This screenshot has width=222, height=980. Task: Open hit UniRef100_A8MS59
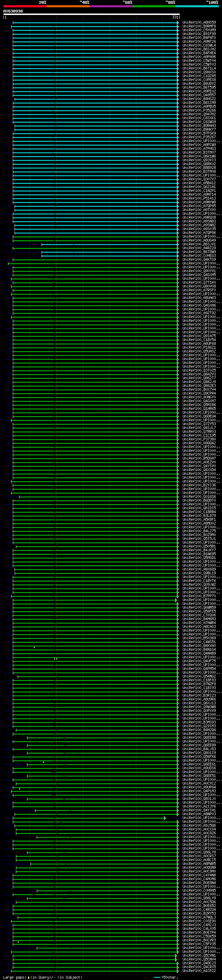(199, 23)
